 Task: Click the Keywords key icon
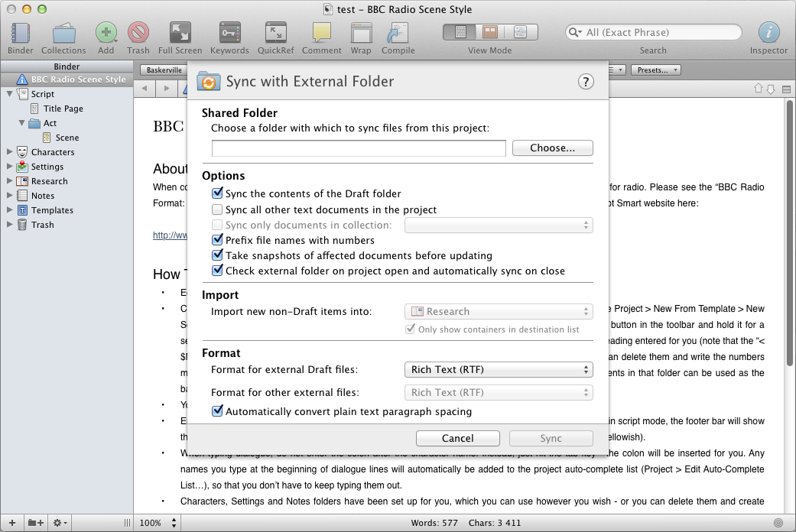coord(229,33)
